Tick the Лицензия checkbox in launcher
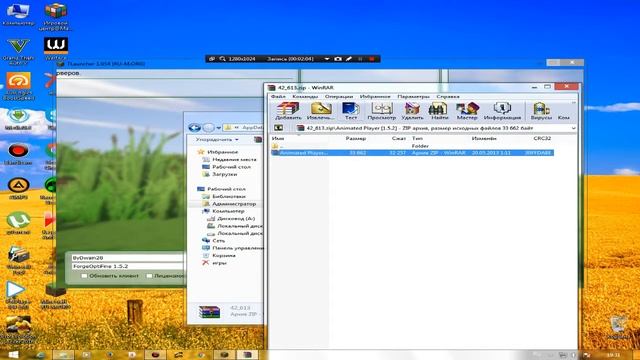640x360 pixels. point(149,276)
